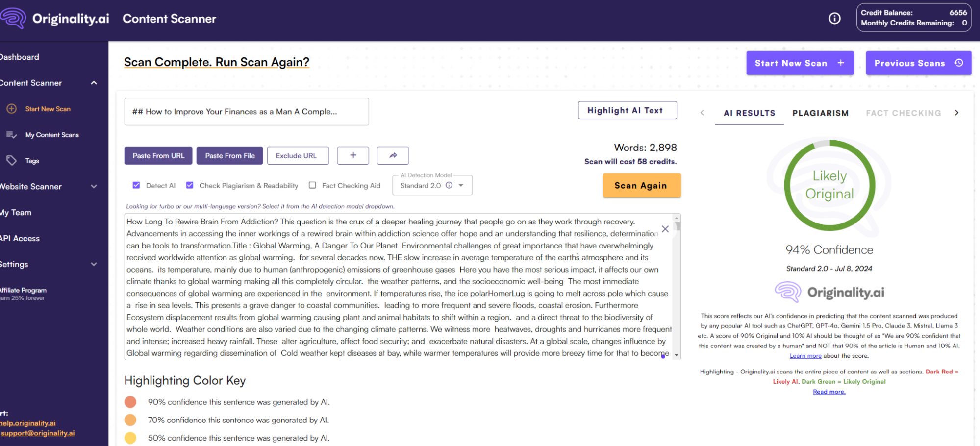
Task: Open the AI Detection Model dropdown
Action: point(461,185)
